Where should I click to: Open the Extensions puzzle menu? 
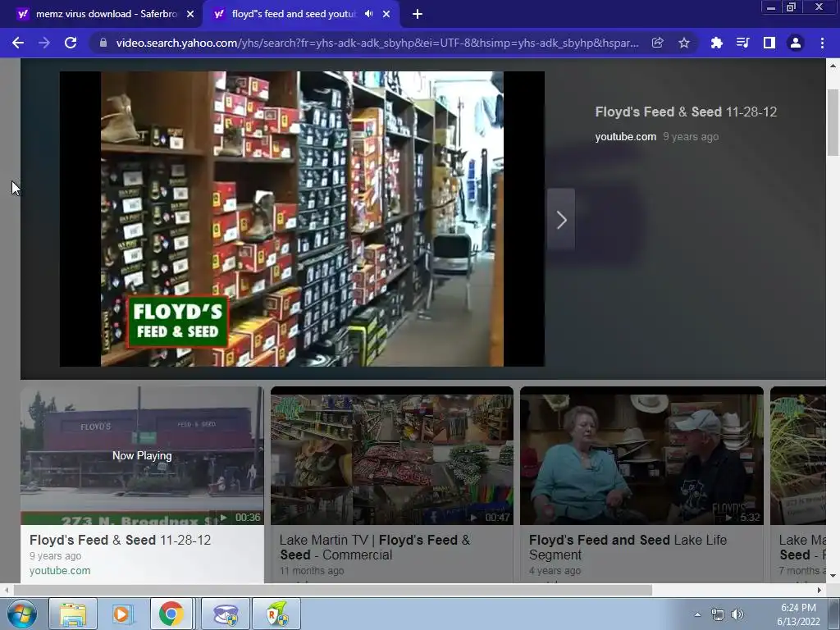coord(716,43)
